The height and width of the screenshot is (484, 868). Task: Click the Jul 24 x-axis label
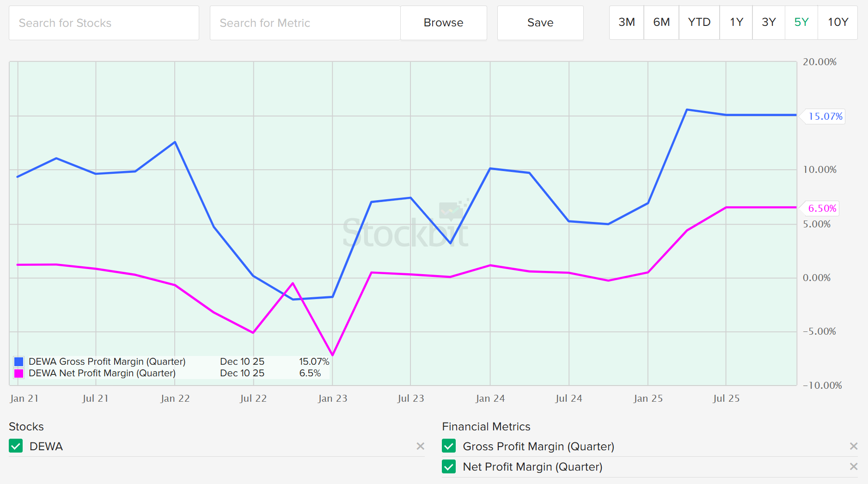pos(568,398)
